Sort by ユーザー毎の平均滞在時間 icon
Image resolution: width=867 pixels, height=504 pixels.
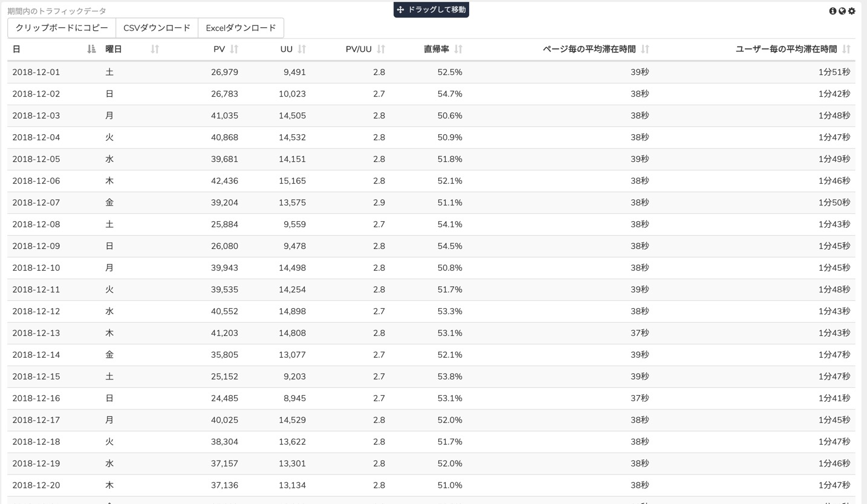[846, 49]
